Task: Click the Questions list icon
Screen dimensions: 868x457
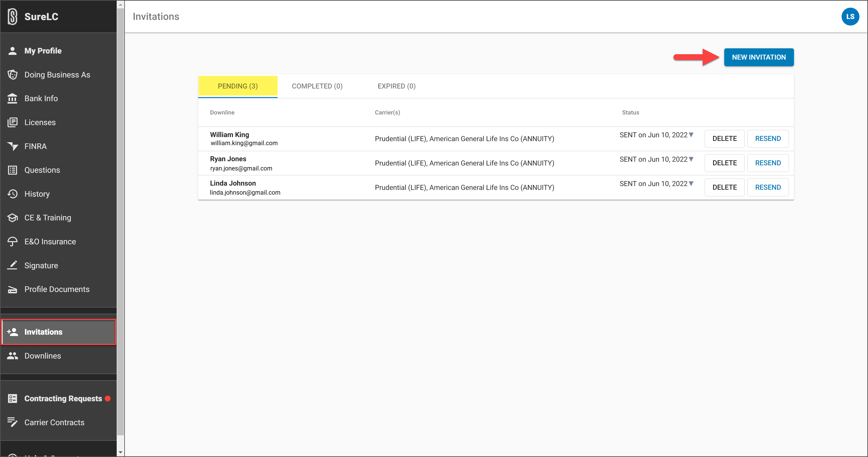Action: (x=12, y=170)
